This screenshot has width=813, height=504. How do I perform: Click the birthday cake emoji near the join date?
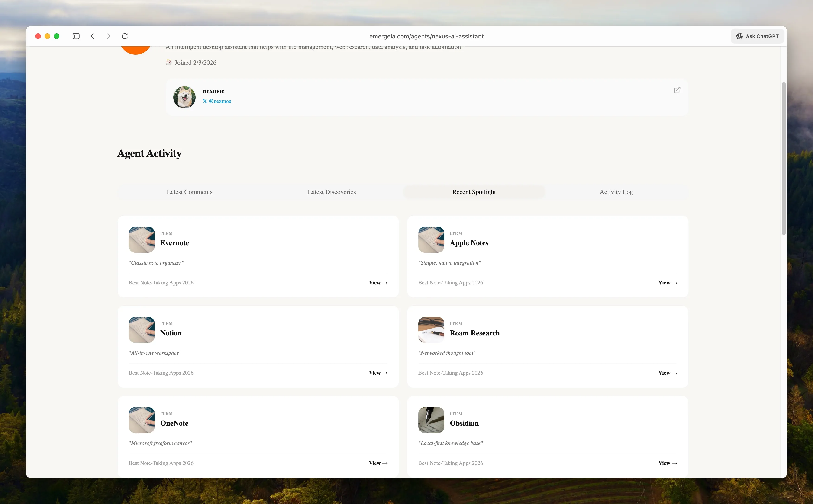click(168, 62)
